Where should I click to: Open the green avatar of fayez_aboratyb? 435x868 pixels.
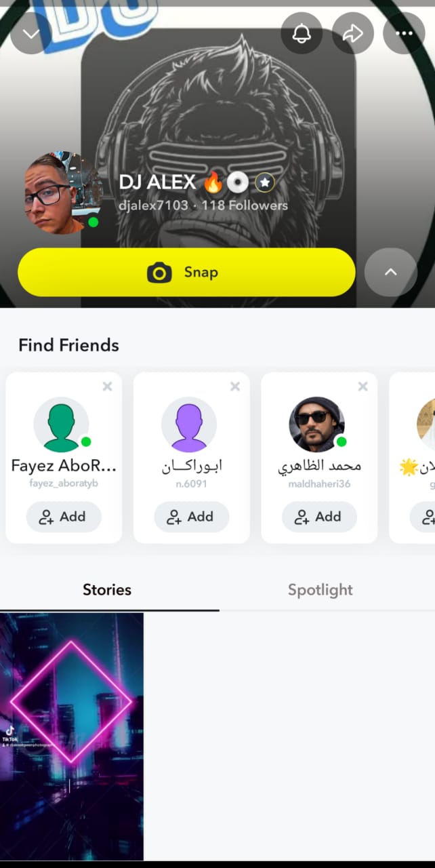(x=61, y=425)
